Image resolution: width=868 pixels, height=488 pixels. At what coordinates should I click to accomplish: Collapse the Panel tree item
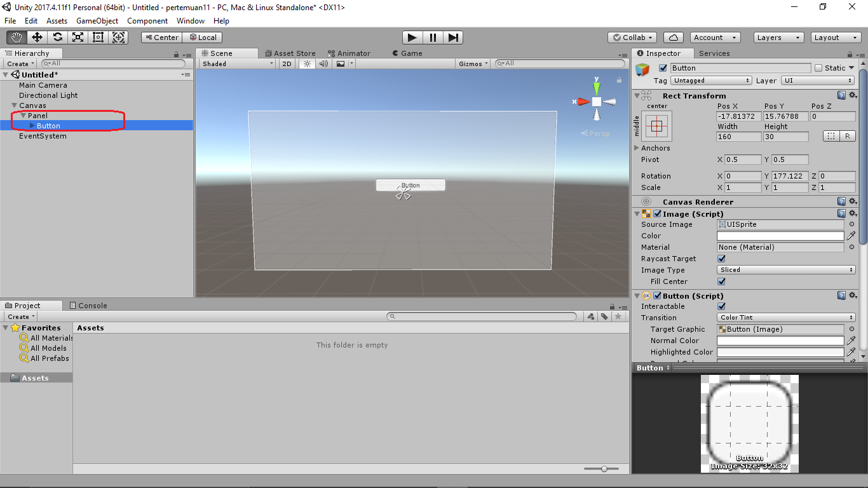[24, 116]
